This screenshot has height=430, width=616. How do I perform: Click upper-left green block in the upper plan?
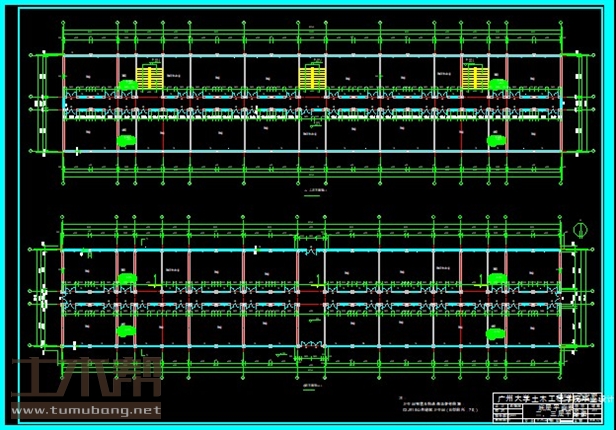click(127, 86)
